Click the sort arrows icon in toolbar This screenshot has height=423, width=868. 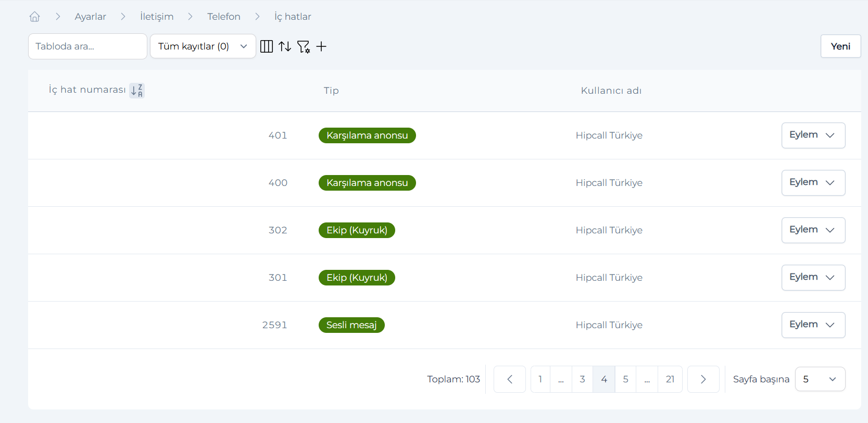[x=285, y=46]
